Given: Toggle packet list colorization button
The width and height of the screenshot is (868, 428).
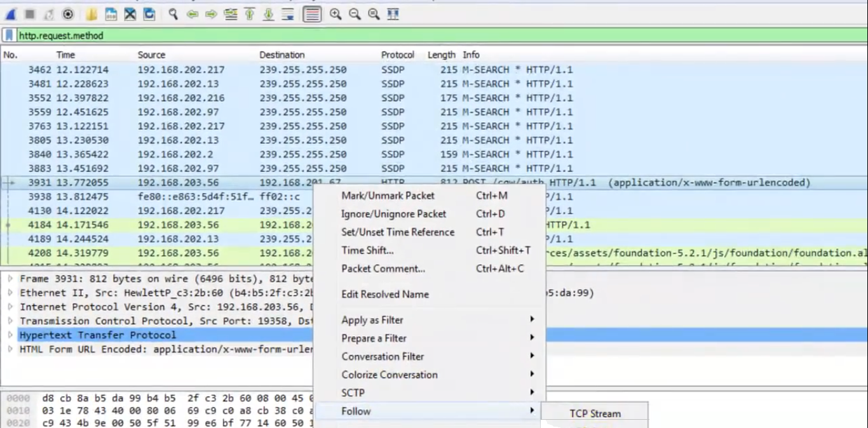Looking at the screenshot, I should (312, 14).
